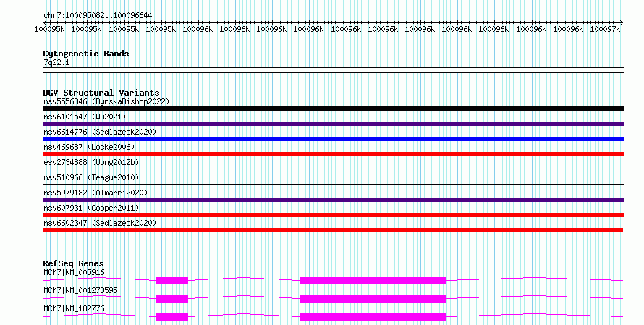Click the chr7:100095082..100096644 region label
The width and height of the screenshot is (644, 325).
pos(98,16)
